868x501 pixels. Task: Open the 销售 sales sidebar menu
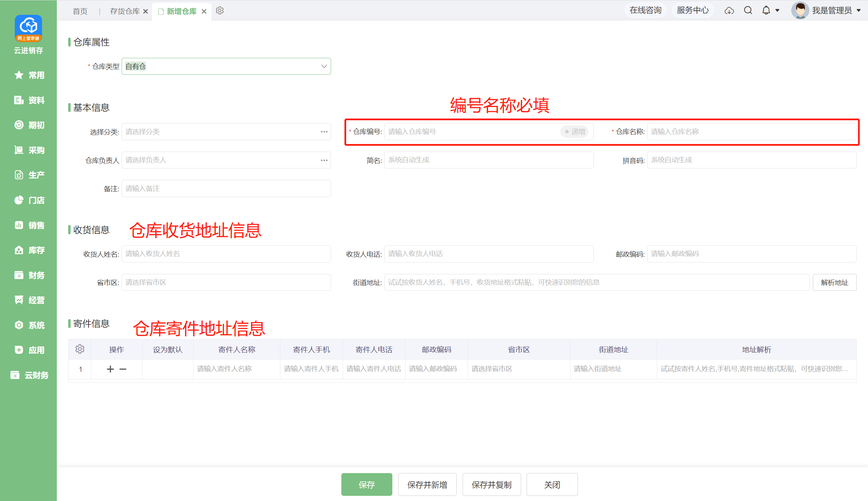(x=29, y=225)
